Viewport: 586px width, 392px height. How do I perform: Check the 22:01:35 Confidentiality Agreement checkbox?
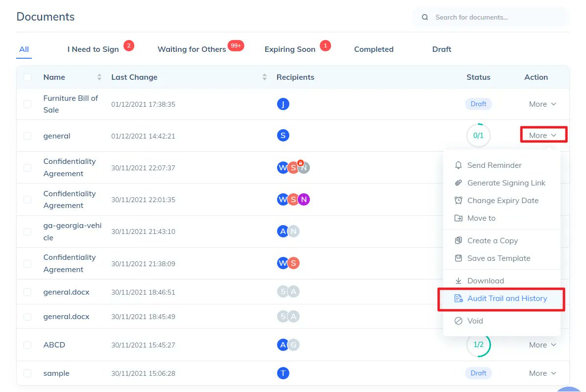click(x=27, y=200)
